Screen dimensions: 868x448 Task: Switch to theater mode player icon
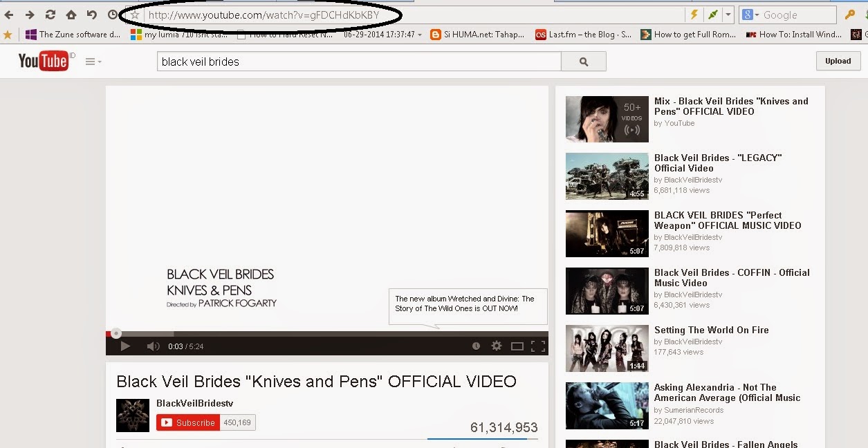coord(517,346)
